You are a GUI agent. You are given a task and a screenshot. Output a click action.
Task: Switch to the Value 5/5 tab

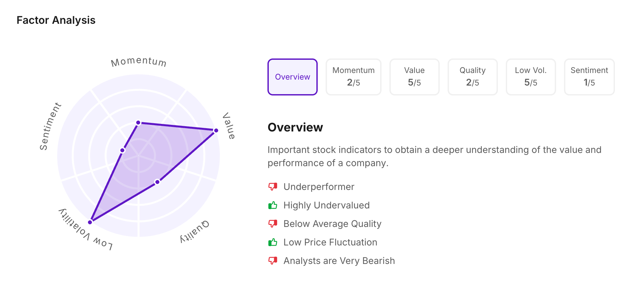click(x=414, y=77)
